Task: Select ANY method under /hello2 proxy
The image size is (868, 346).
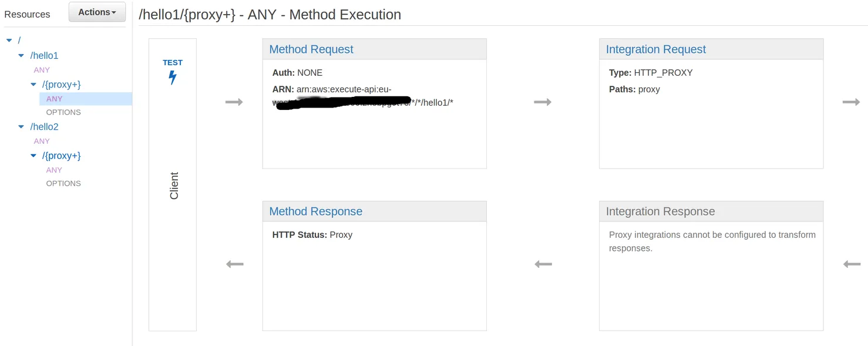Action: point(54,170)
